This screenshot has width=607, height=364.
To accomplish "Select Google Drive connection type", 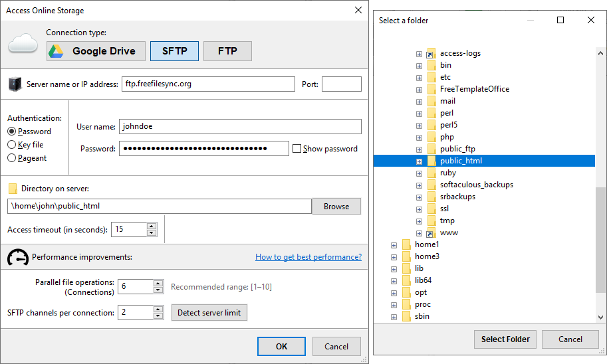I will pos(95,51).
